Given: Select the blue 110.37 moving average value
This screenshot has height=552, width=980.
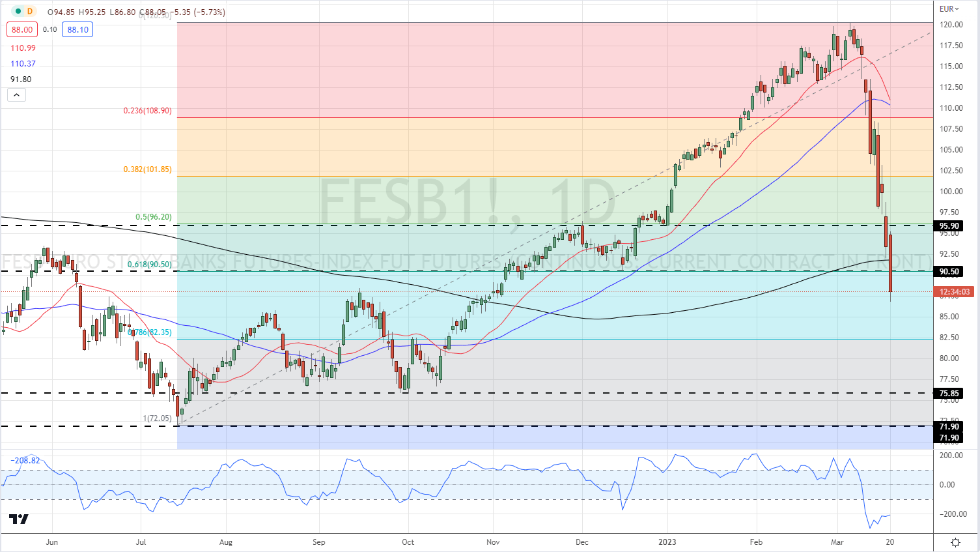Looking at the screenshot, I should click(23, 64).
